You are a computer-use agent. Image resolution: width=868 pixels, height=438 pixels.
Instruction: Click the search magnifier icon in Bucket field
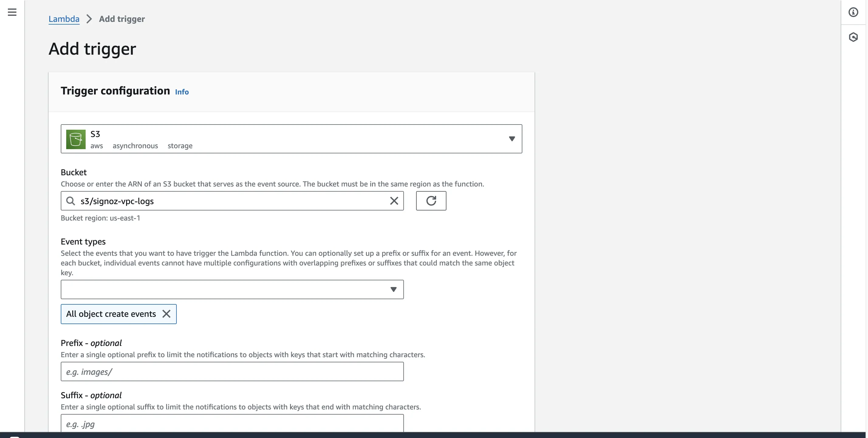pos(70,201)
